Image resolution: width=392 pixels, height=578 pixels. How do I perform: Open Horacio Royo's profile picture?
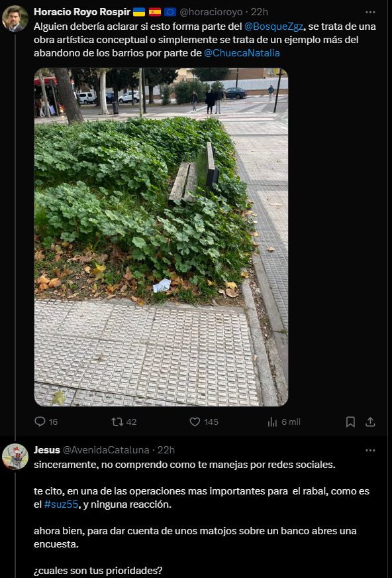15,19
